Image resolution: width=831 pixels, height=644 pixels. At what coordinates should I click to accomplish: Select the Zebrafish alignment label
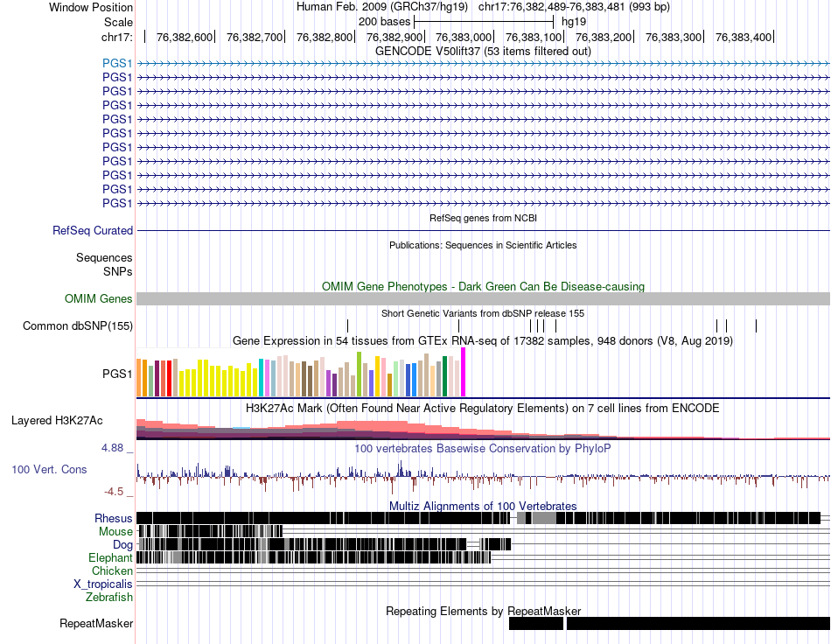pos(109,598)
